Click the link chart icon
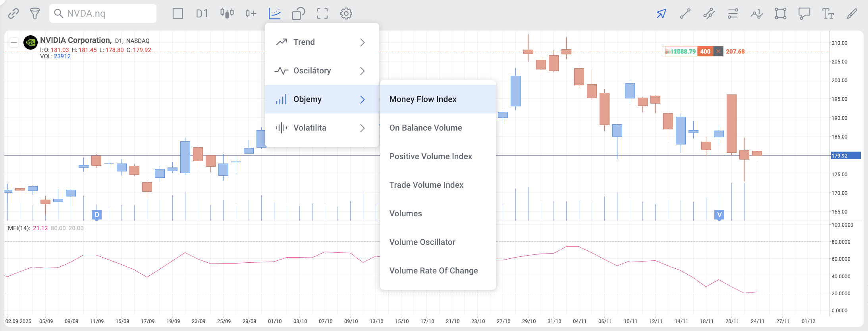Screen dimensions: 868x331 click(x=14, y=13)
